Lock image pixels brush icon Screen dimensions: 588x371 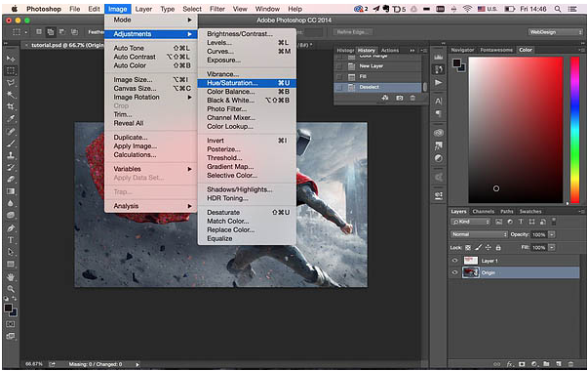[x=478, y=247]
